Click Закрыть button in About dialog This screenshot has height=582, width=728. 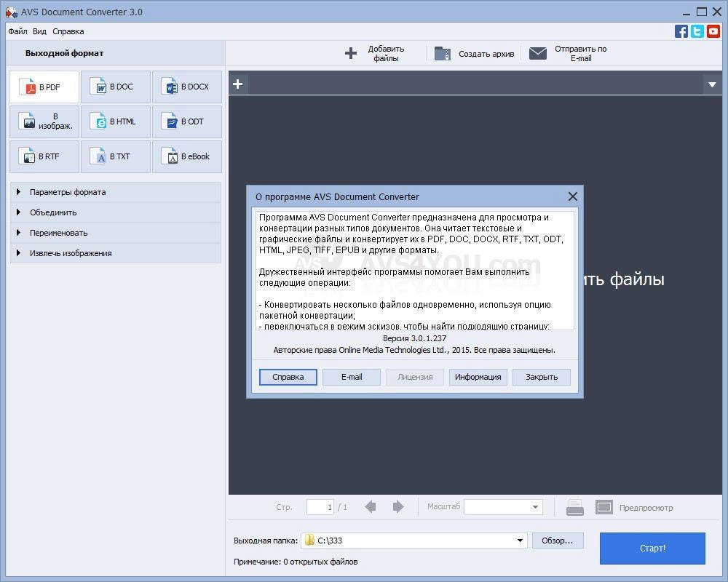(542, 377)
